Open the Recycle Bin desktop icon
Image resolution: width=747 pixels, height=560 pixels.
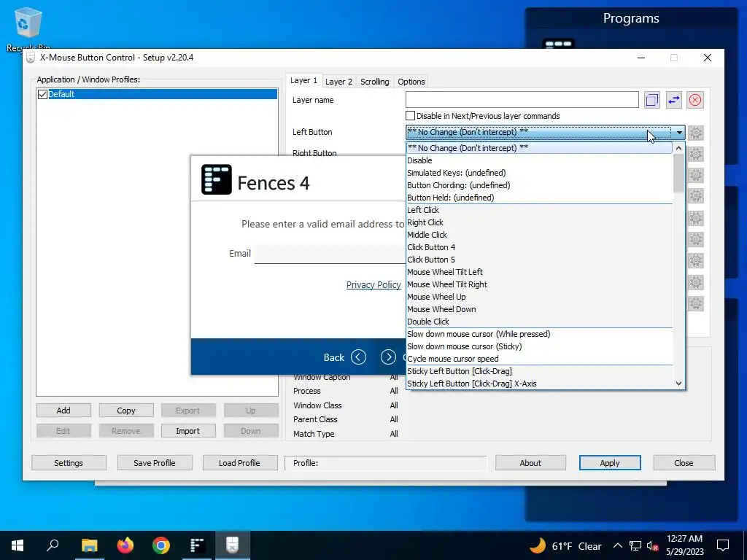pyautogui.click(x=28, y=28)
